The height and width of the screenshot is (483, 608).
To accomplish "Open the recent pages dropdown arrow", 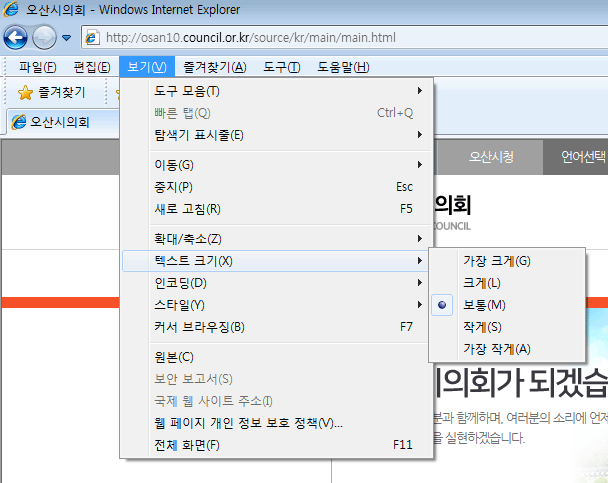I will pyautogui.click(x=67, y=38).
